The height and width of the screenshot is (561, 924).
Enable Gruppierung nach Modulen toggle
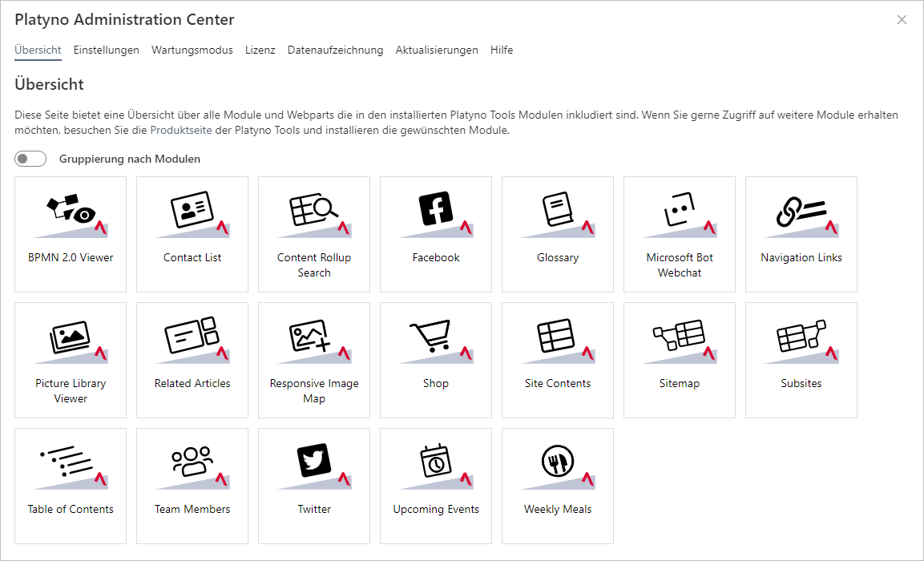coord(30,159)
